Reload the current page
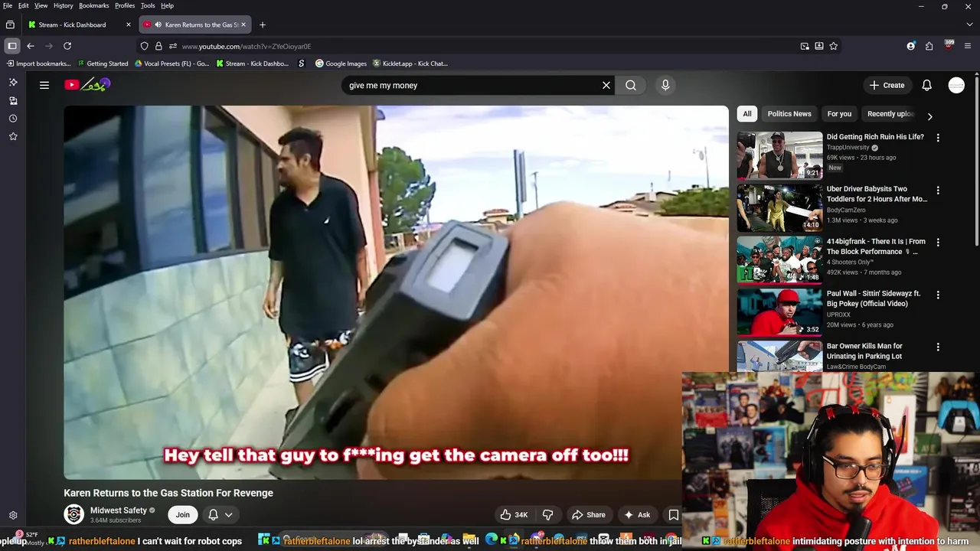 click(x=67, y=46)
